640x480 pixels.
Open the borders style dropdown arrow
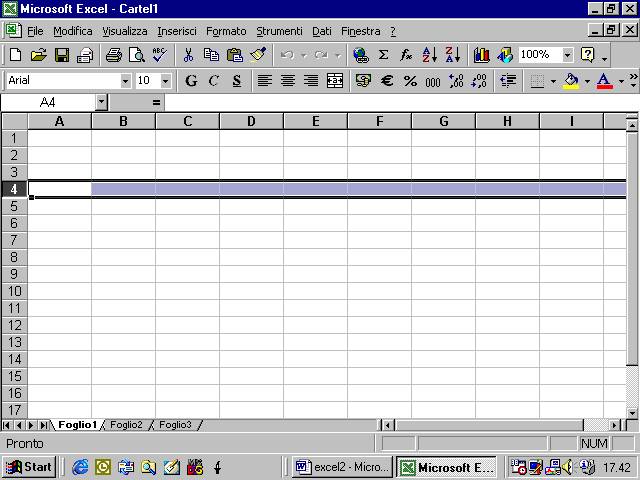point(553,81)
